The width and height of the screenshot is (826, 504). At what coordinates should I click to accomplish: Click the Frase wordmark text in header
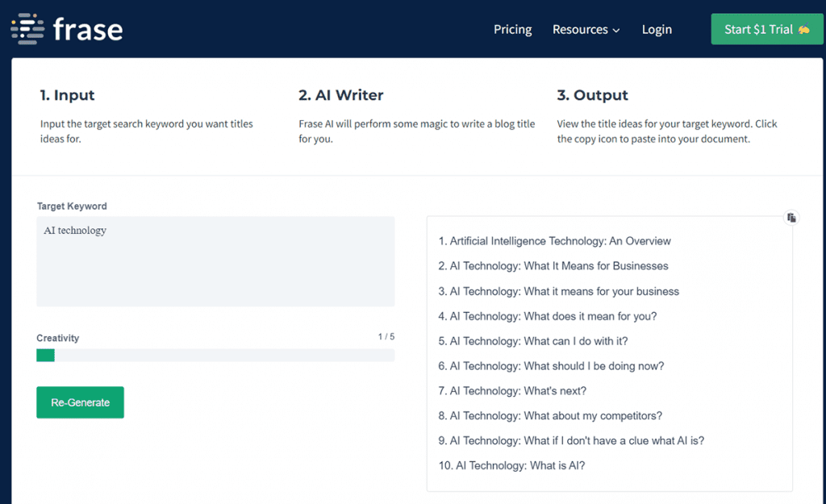(88, 30)
